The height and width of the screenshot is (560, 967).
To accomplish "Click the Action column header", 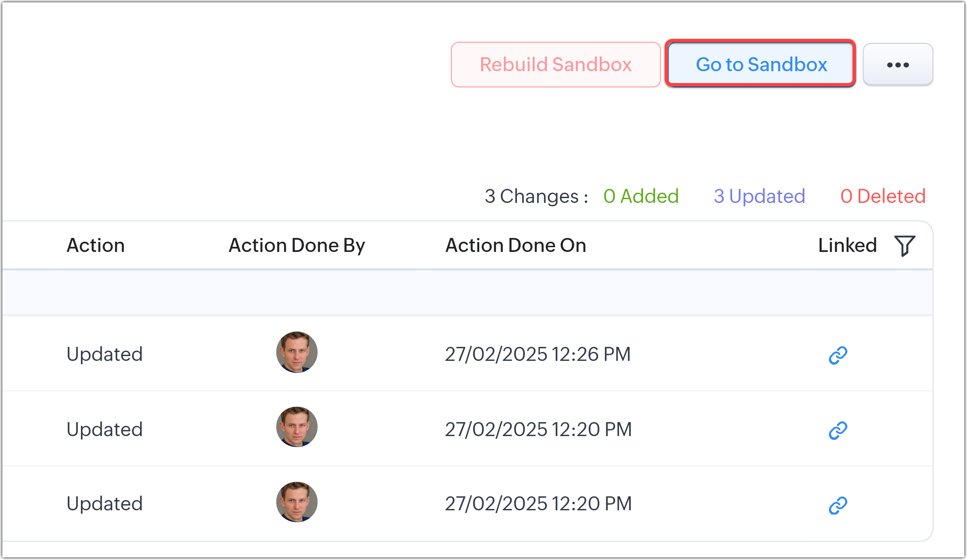I will point(96,245).
